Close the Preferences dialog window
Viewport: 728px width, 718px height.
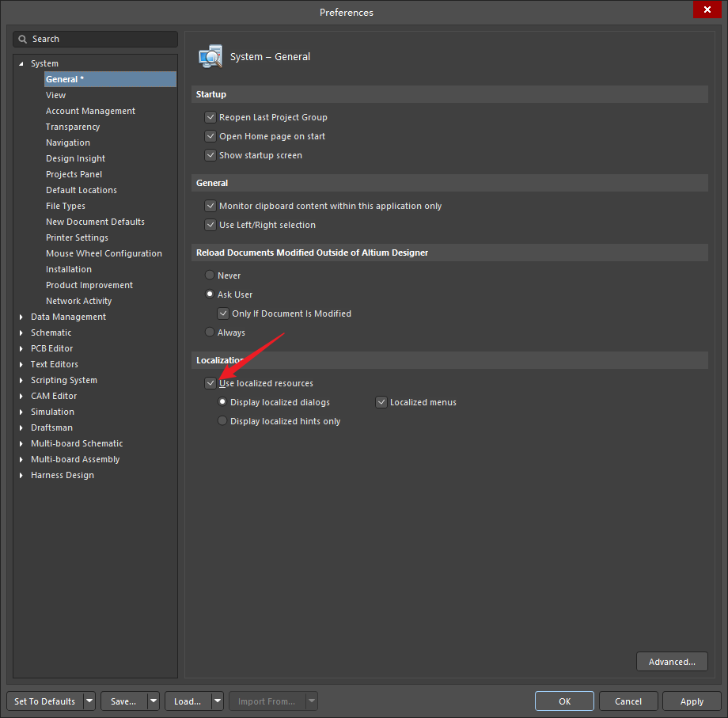click(x=706, y=10)
